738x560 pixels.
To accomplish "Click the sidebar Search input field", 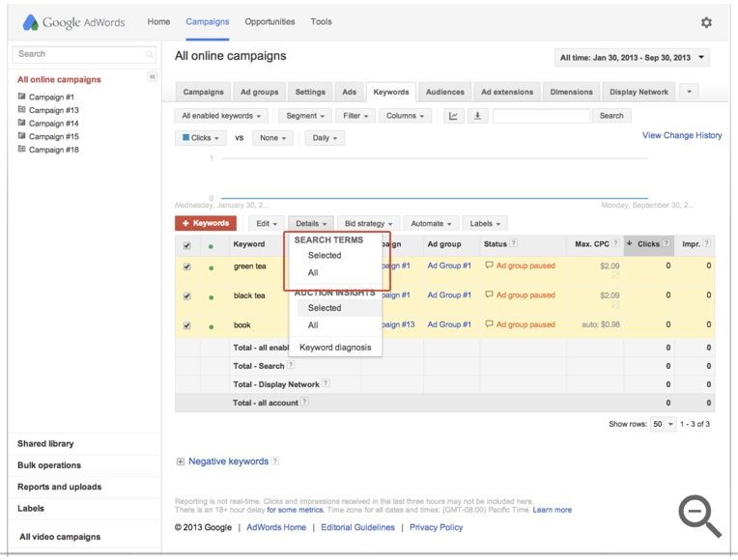I will [84, 55].
